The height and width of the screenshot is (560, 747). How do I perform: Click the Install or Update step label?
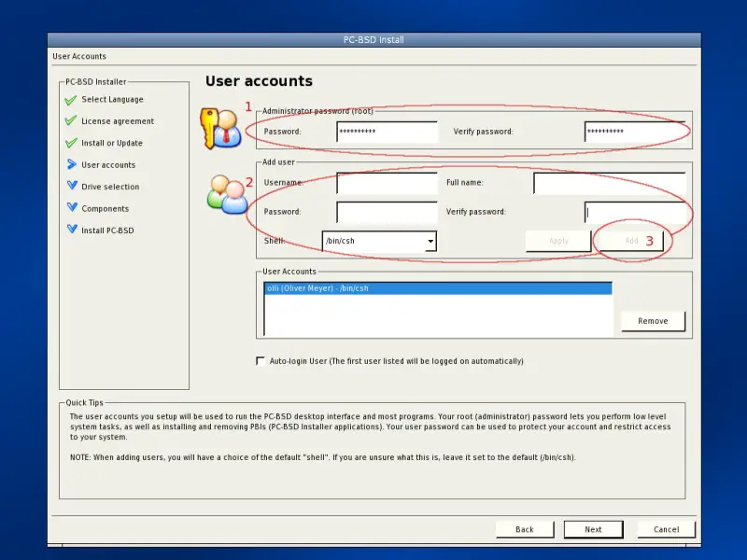112,143
